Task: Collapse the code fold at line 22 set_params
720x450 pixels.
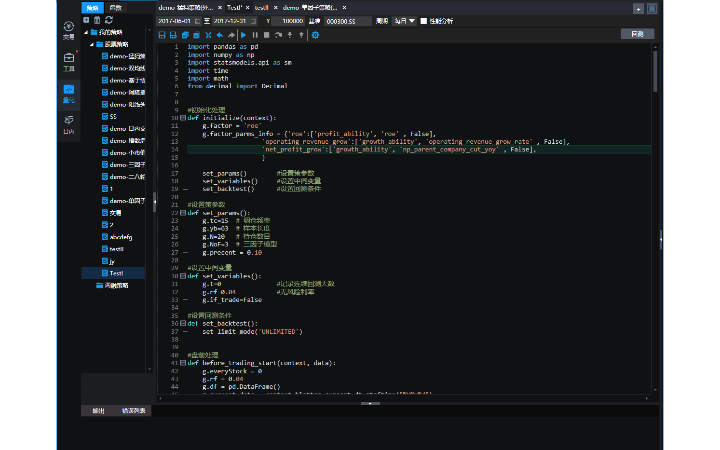Action: point(183,213)
